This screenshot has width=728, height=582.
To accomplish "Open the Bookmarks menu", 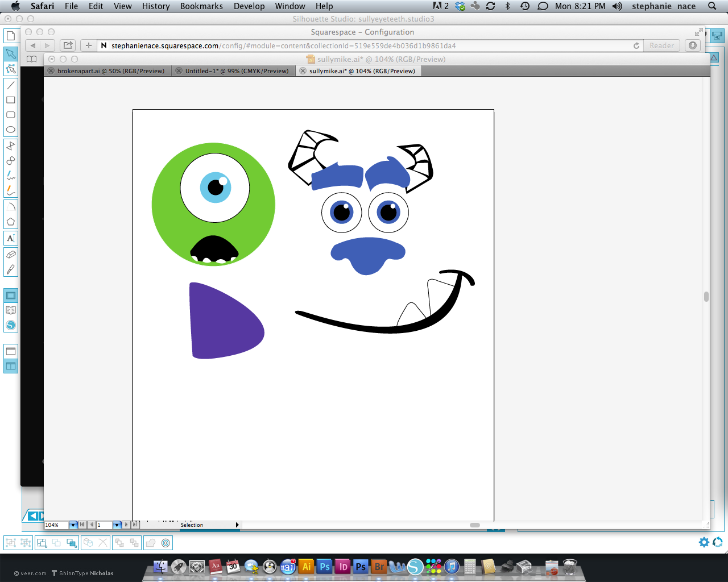I will coord(202,6).
